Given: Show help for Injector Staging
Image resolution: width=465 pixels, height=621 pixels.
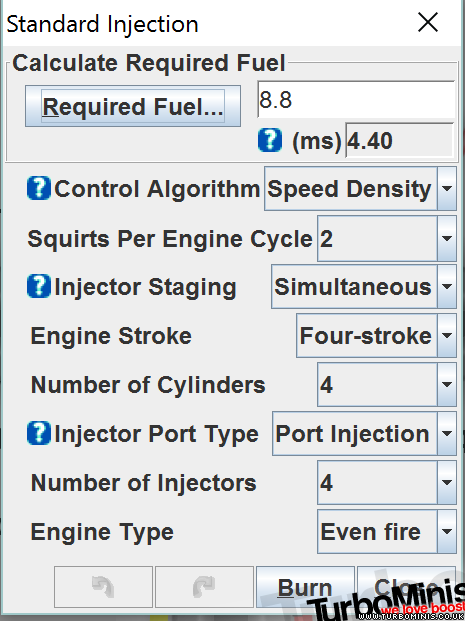Looking at the screenshot, I should pyautogui.click(x=39, y=286).
